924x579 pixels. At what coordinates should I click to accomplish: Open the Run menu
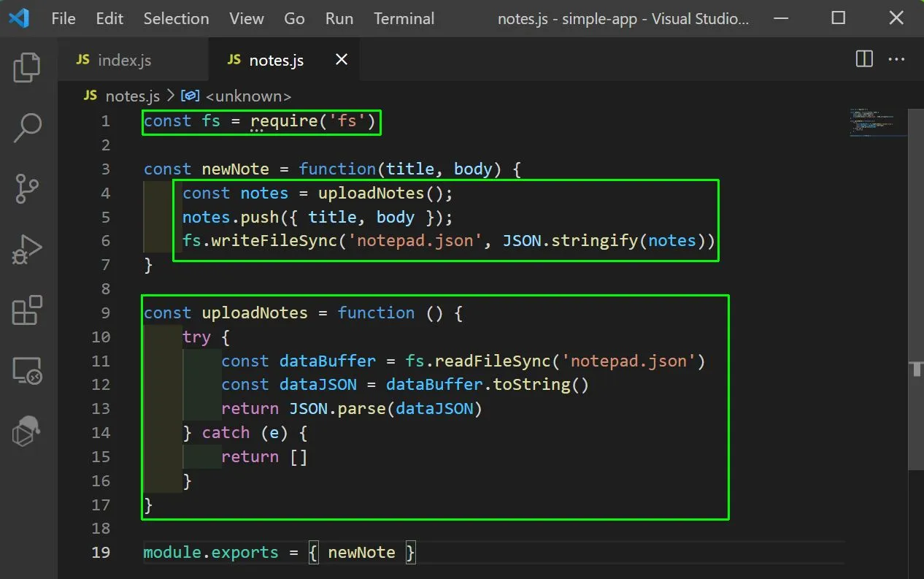[x=339, y=19]
